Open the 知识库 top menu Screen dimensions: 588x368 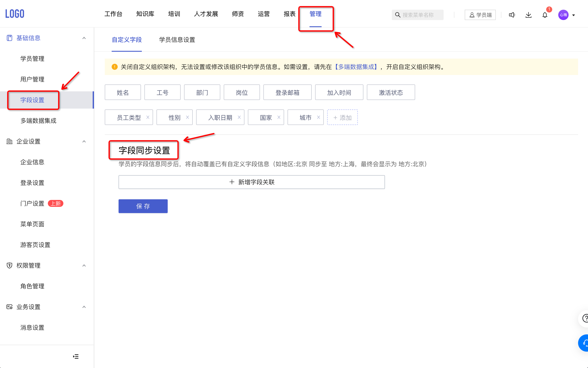pyautogui.click(x=145, y=14)
